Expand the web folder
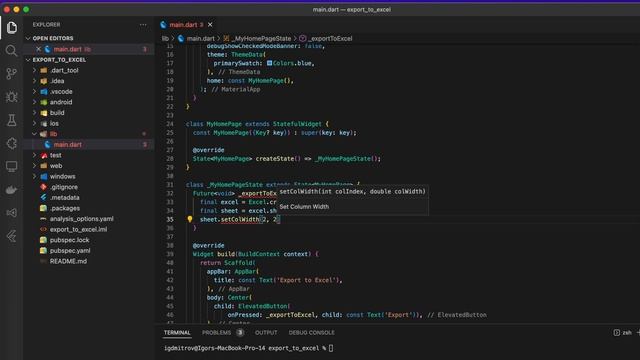This screenshot has width=640, height=360. (x=34, y=166)
